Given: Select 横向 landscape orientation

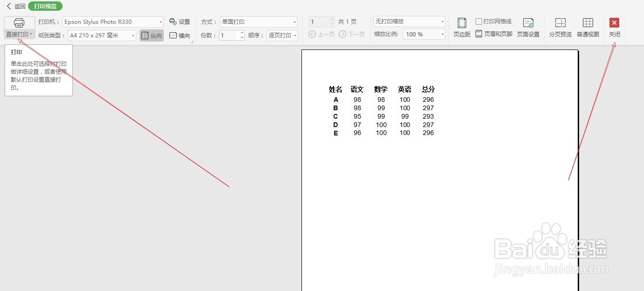Looking at the screenshot, I should coord(180,35).
